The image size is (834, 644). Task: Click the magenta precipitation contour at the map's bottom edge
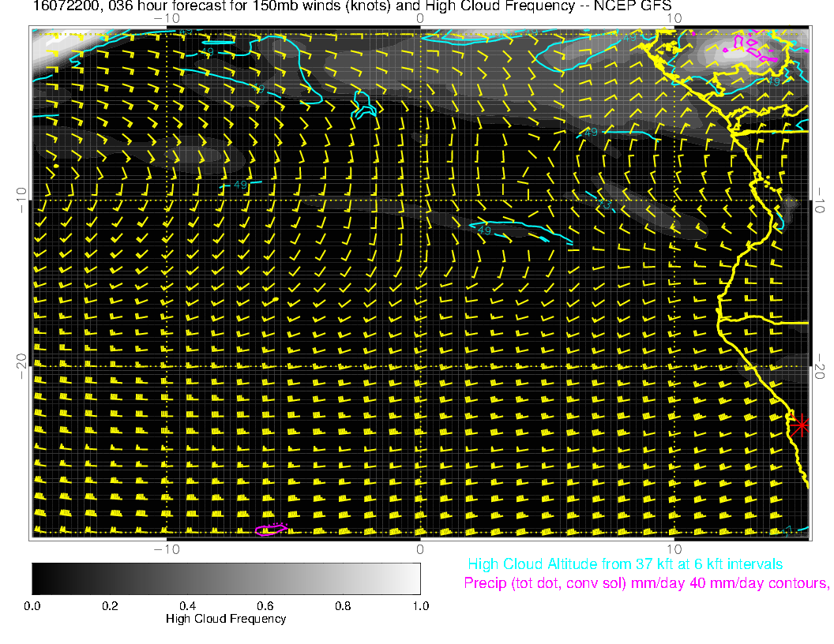tap(271, 530)
